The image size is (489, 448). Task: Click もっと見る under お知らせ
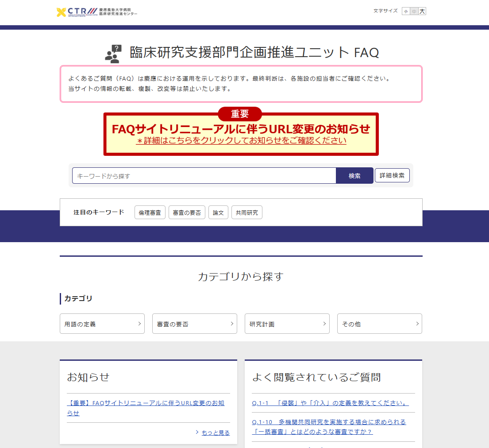pos(216,433)
